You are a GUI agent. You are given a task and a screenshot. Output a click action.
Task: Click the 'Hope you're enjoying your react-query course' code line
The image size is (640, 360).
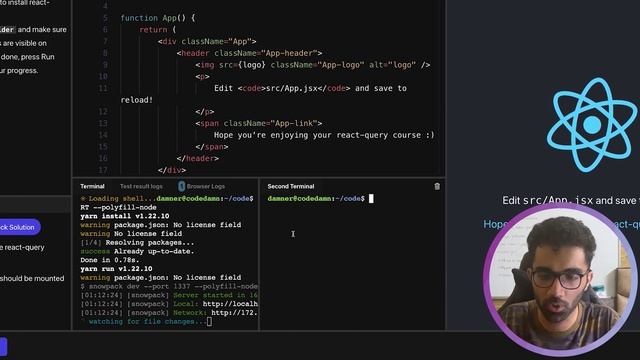pyautogui.click(x=324, y=135)
